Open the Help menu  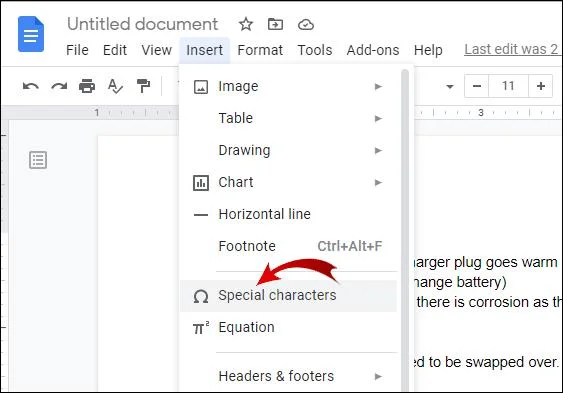pyautogui.click(x=428, y=50)
